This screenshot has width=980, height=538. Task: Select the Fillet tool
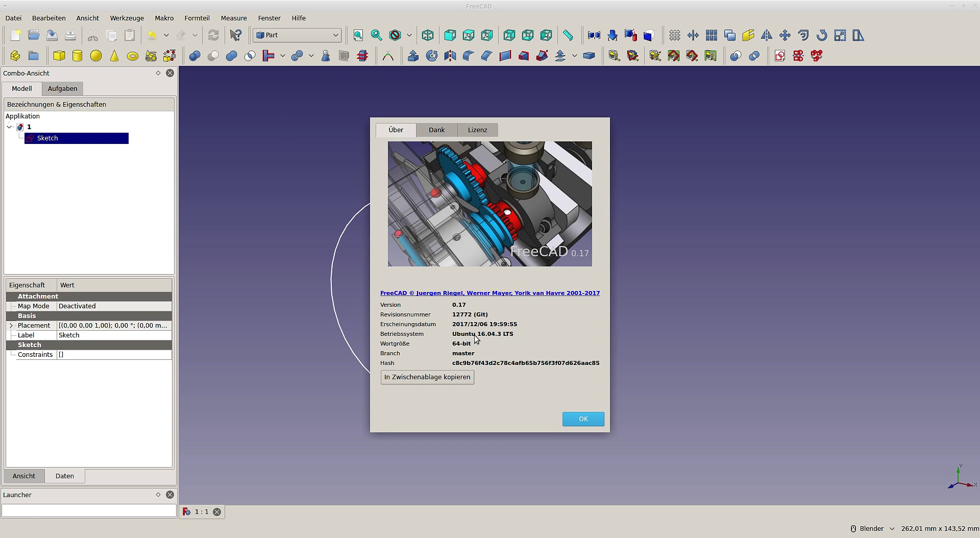[x=469, y=56]
